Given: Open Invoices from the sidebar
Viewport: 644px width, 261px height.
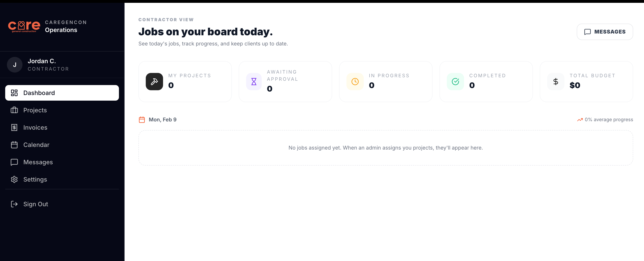Looking at the screenshot, I should 62,127.
